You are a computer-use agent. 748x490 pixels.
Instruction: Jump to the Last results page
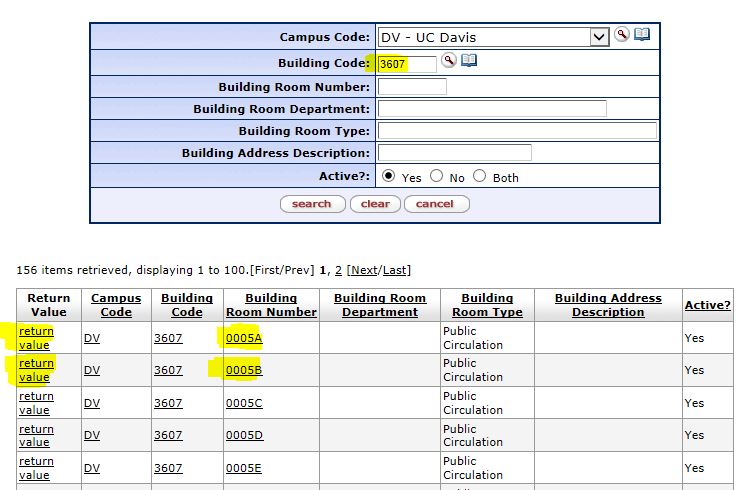(x=395, y=270)
